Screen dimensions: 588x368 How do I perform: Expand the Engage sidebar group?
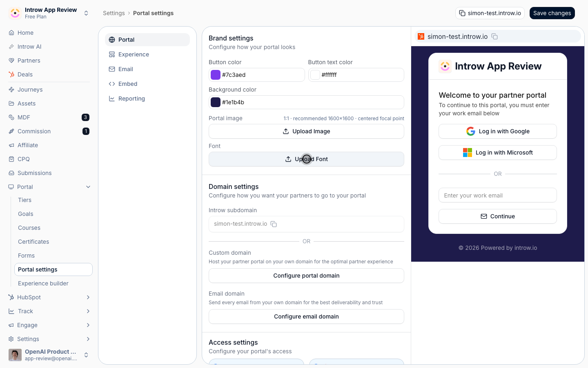pyautogui.click(x=88, y=325)
